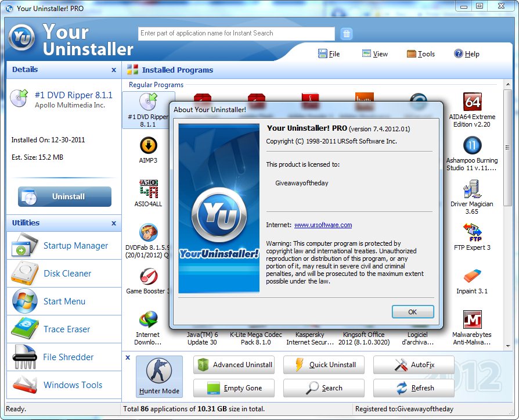
Task: Open the www.ursoftware.com link
Action: click(x=323, y=225)
